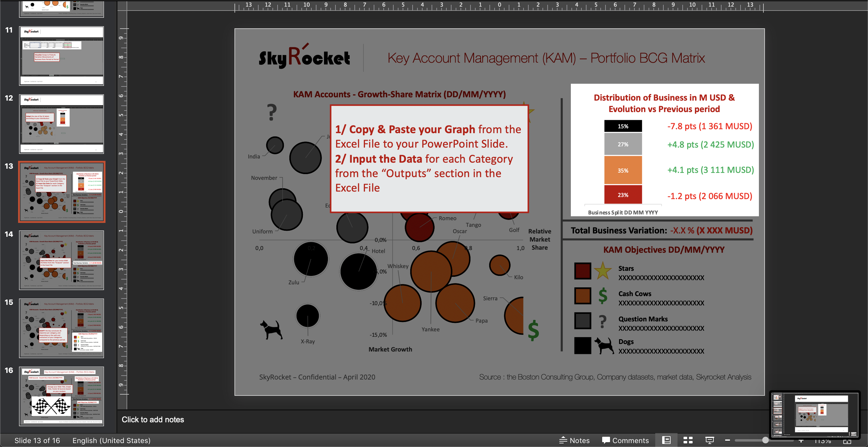Viewport: 868px width, 447px height.
Task: Select the Business Split DD MM YYYY label
Action: click(623, 212)
